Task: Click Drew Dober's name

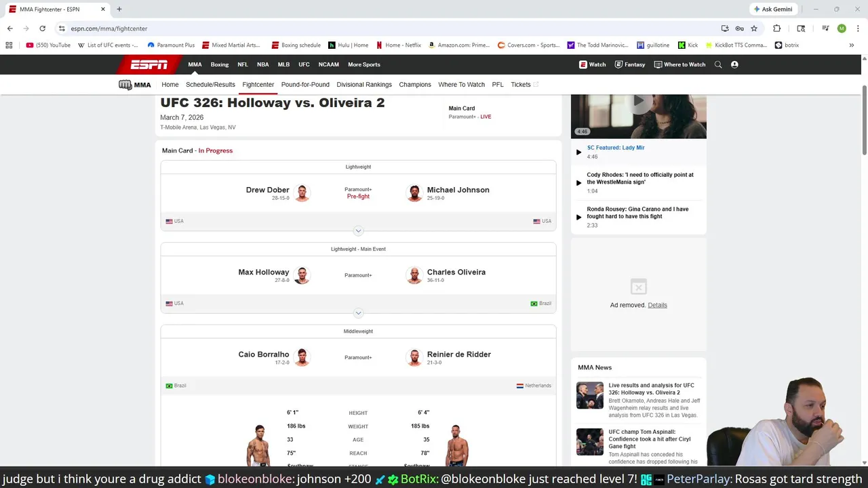Action: [267, 190]
